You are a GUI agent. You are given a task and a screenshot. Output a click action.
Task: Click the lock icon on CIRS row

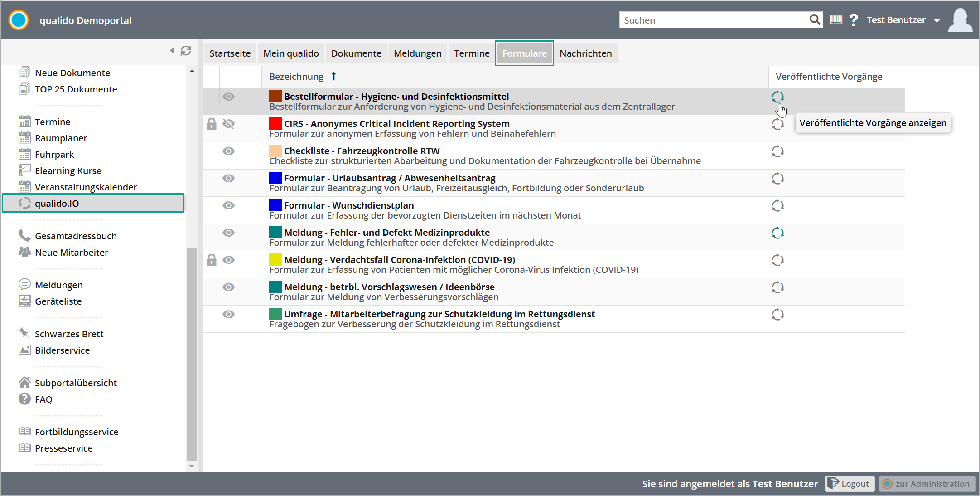click(x=212, y=124)
